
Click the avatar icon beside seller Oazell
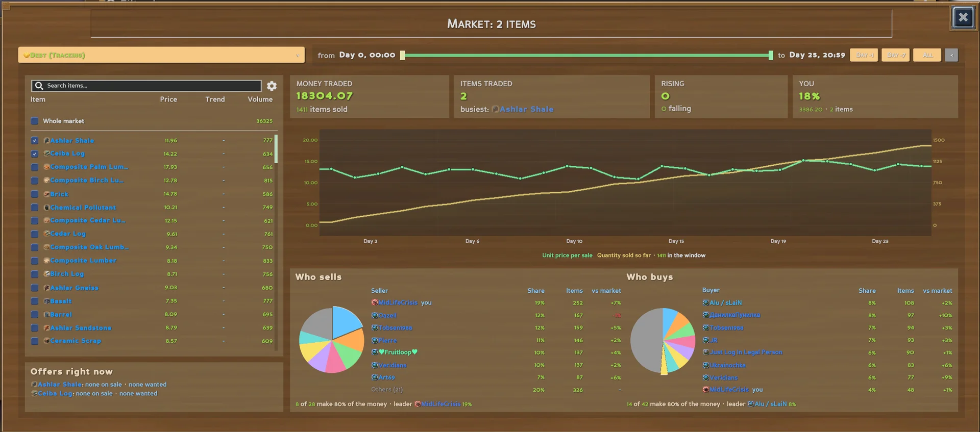tap(375, 315)
